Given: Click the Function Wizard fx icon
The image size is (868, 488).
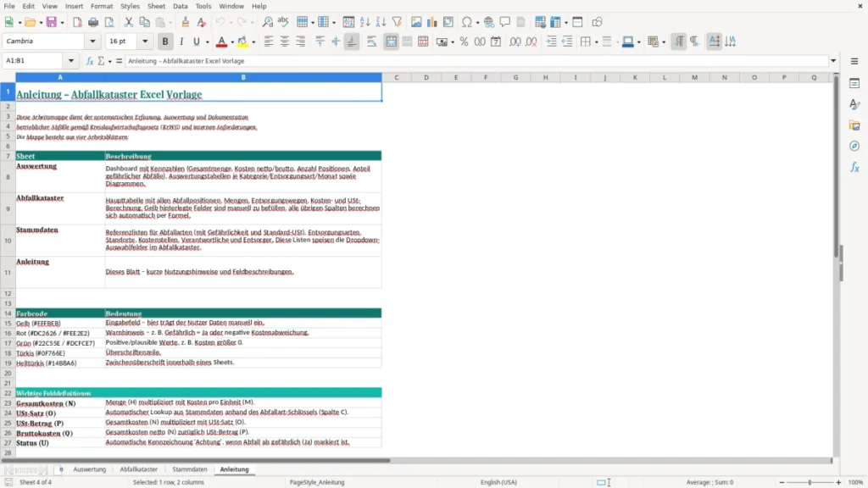Looking at the screenshot, I should [90, 61].
